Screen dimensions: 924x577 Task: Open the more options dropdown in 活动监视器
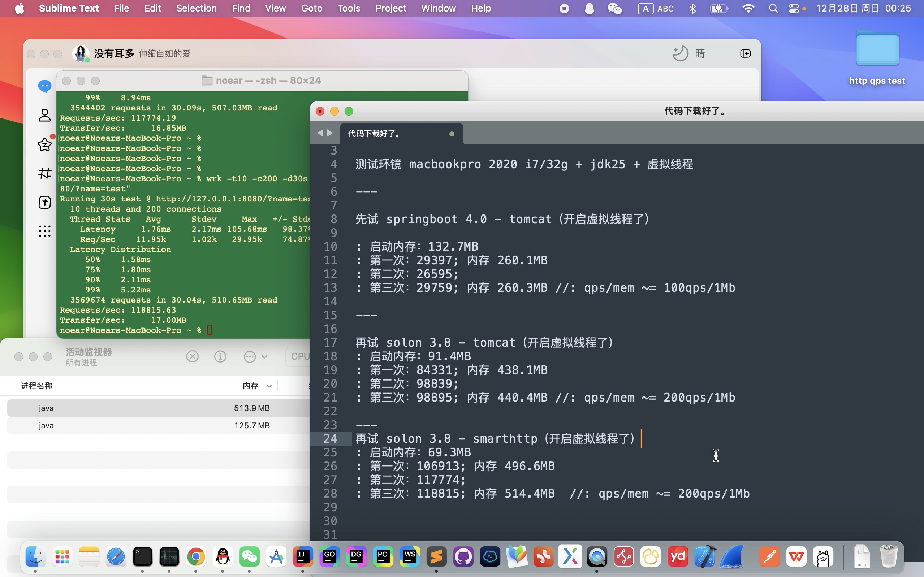250,356
